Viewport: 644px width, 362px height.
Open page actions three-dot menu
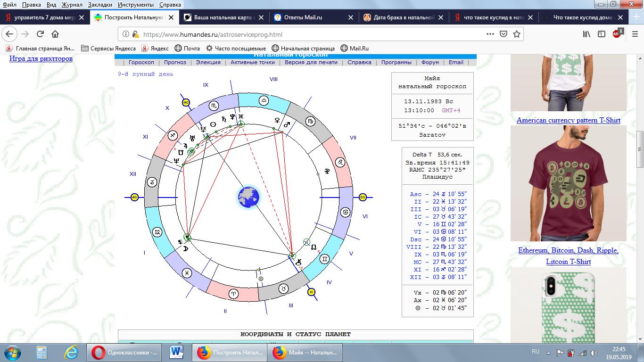490,34
